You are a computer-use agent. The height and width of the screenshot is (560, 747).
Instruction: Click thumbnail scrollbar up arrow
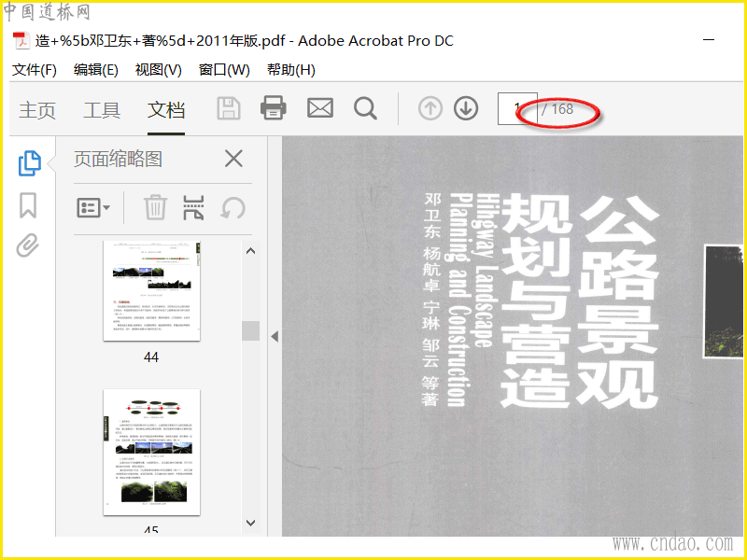(250, 251)
